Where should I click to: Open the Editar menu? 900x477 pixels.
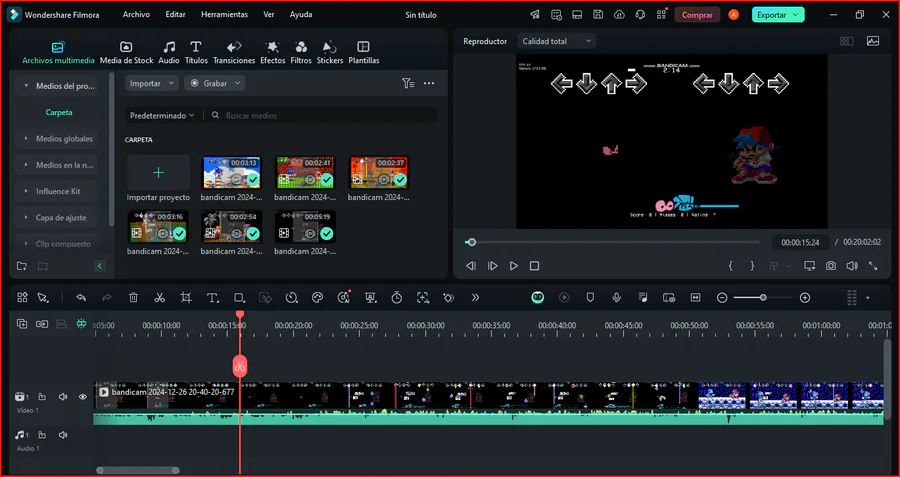coord(175,15)
